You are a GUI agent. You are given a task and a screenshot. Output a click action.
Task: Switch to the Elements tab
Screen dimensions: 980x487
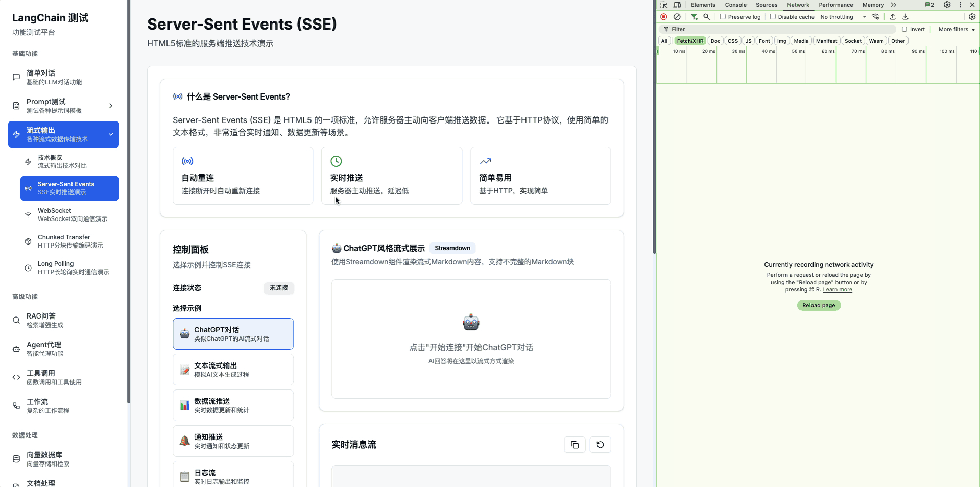pyautogui.click(x=703, y=5)
